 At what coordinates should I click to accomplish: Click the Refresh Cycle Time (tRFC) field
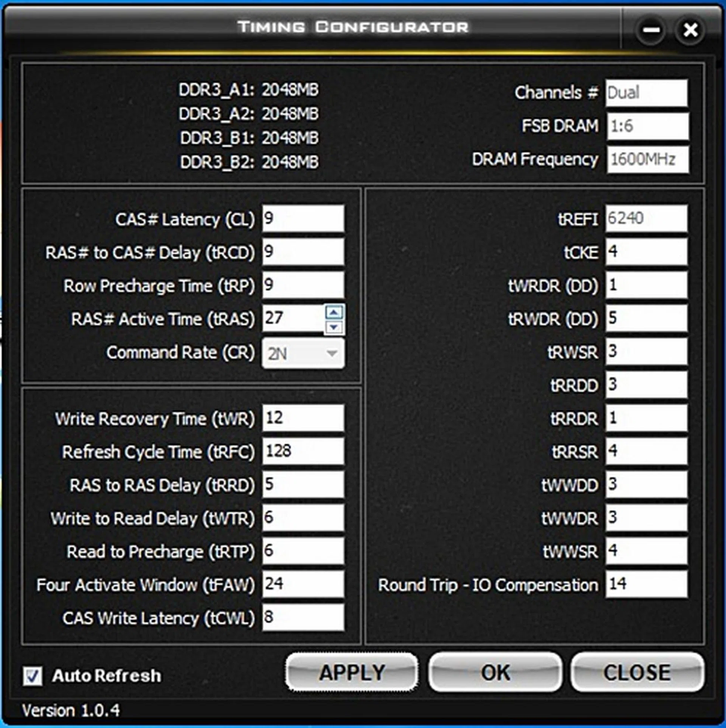[303, 451]
